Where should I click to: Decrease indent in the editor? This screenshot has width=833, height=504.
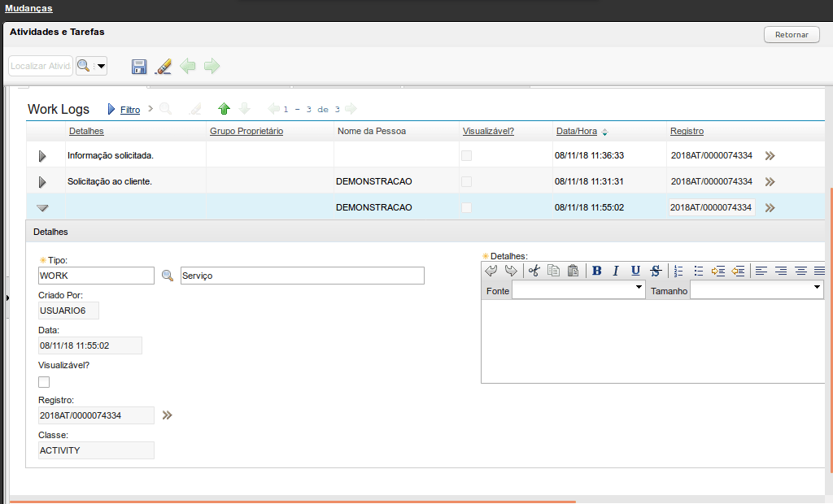738,271
